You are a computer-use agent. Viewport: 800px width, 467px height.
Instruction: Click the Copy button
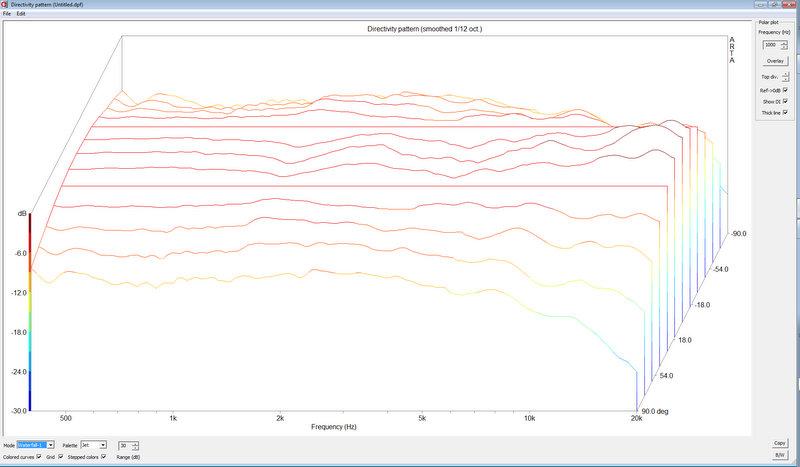[x=779, y=443]
